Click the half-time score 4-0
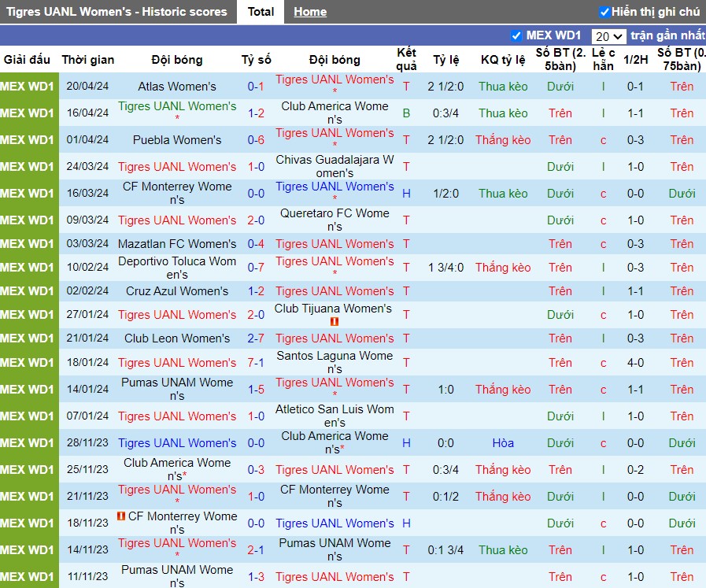The width and height of the screenshot is (706, 588). pos(635,362)
